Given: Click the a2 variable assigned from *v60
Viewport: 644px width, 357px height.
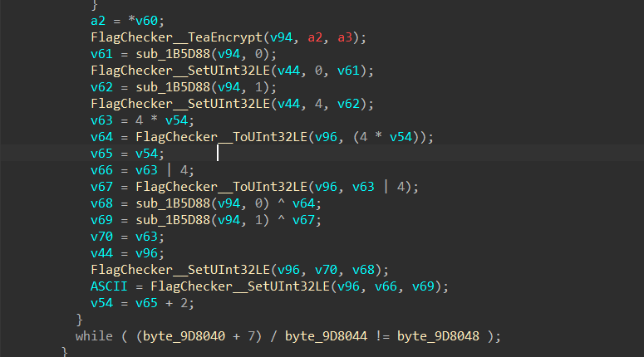Looking at the screenshot, I should pos(97,20).
